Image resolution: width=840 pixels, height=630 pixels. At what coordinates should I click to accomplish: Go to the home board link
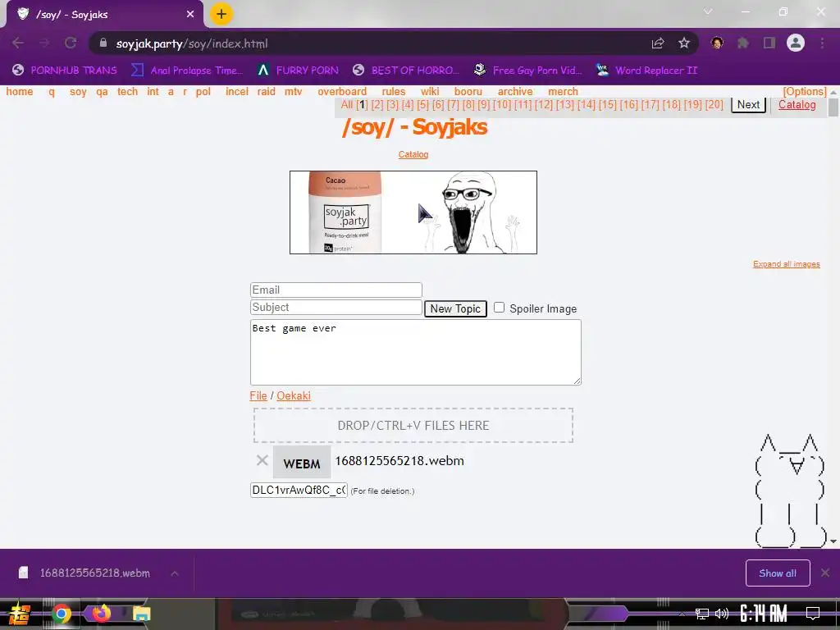pos(20,92)
